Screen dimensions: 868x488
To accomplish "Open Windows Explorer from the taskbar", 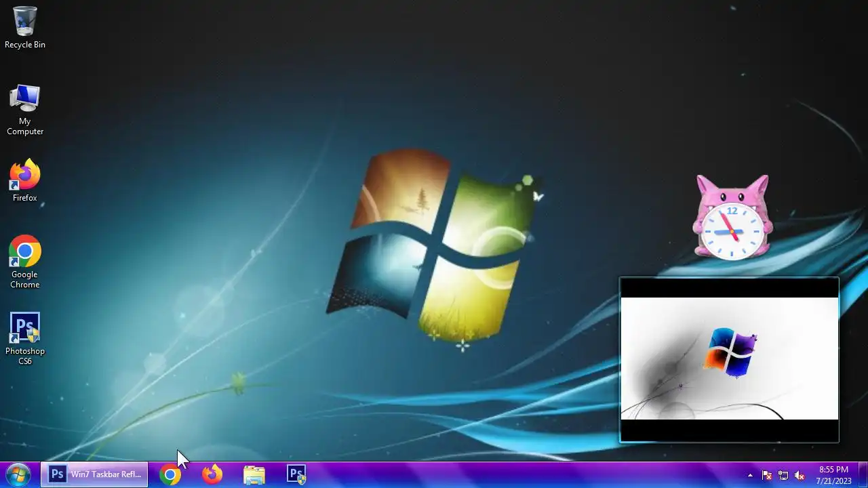I will (x=254, y=474).
